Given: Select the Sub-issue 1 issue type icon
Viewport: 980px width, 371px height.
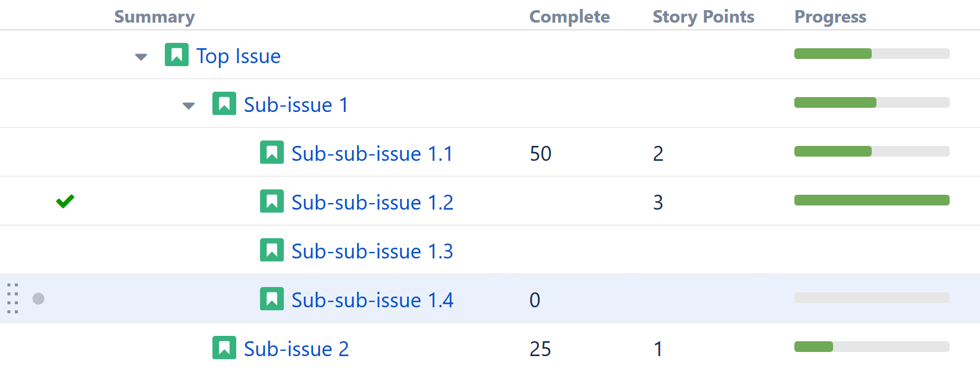Looking at the screenshot, I should (x=224, y=104).
